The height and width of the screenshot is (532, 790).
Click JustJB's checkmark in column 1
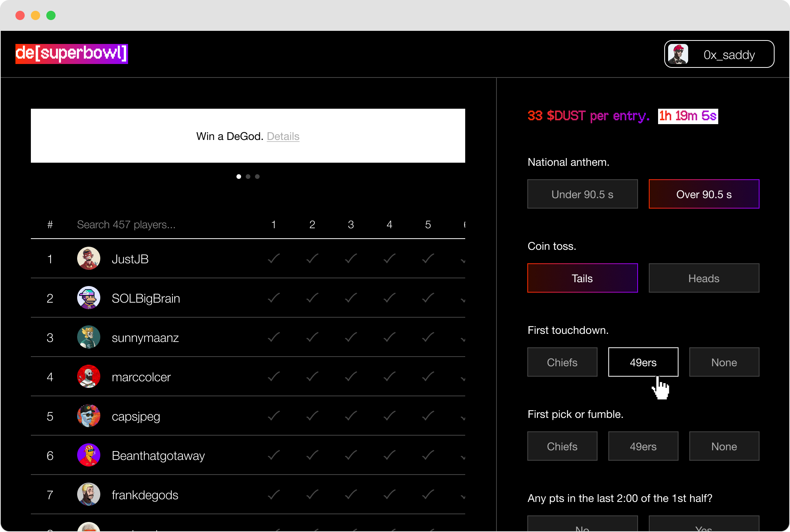click(x=273, y=258)
